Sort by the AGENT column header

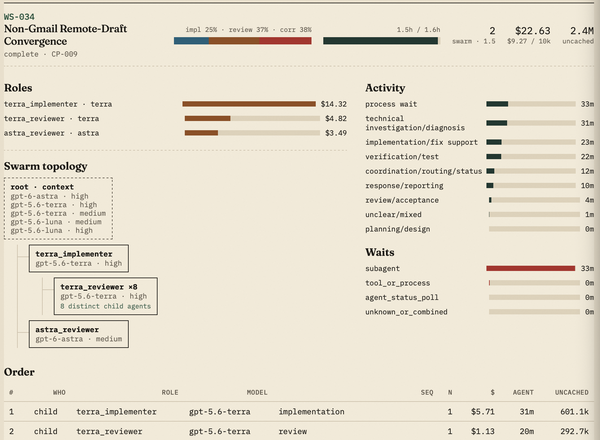(523, 393)
